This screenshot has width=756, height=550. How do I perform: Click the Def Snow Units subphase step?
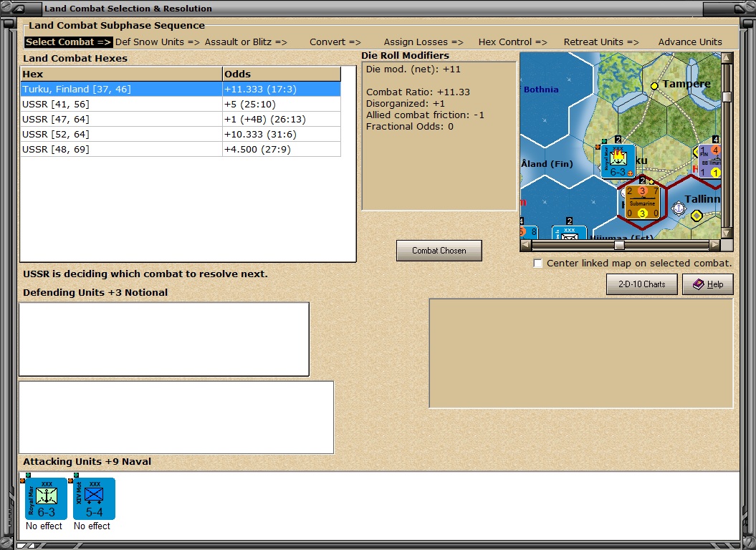pyautogui.click(x=157, y=42)
